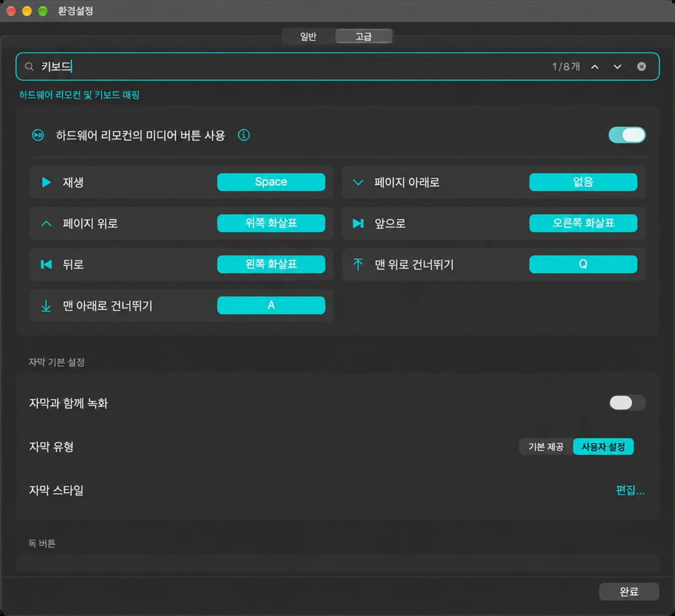Open info icon next to 미디어 버튼 사용

tap(244, 135)
